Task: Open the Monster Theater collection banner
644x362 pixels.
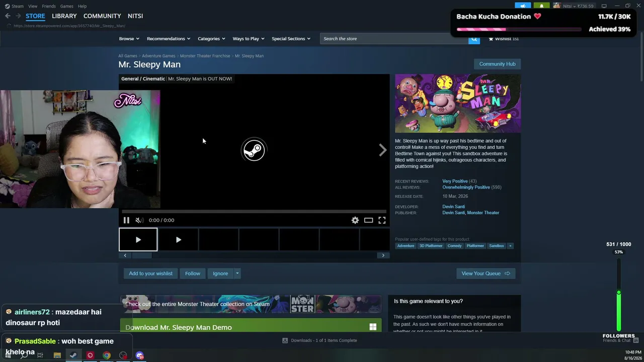Action: click(251, 304)
